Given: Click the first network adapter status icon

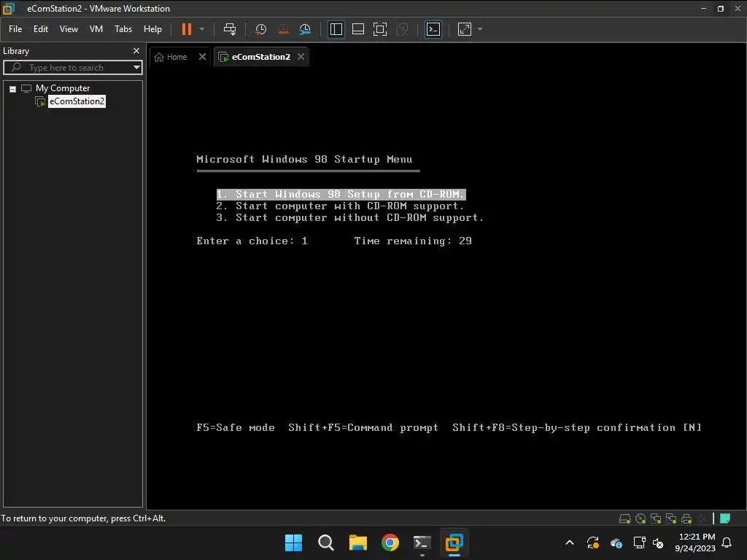Looking at the screenshot, I should [x=656, y=518].
